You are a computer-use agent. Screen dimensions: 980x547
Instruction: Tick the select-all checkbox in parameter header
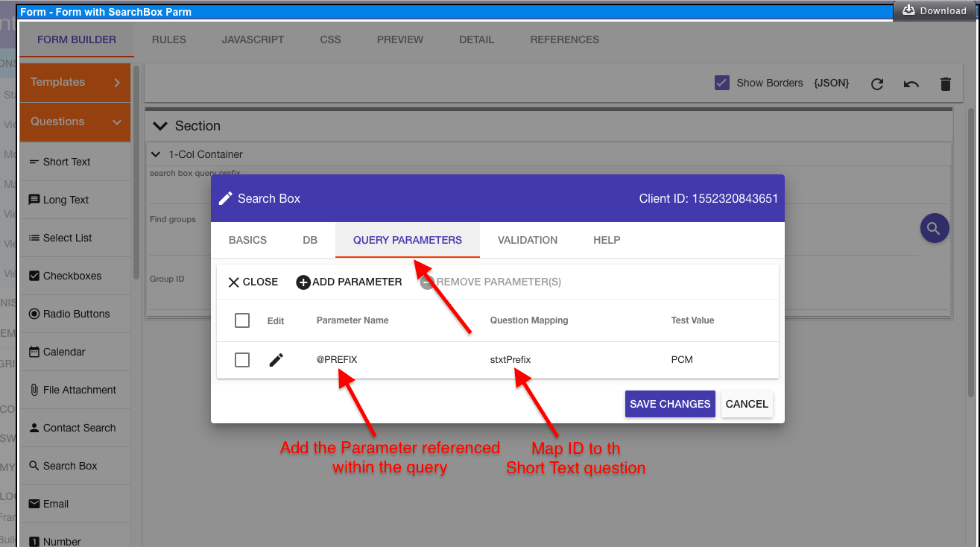(x=242, y=320)
